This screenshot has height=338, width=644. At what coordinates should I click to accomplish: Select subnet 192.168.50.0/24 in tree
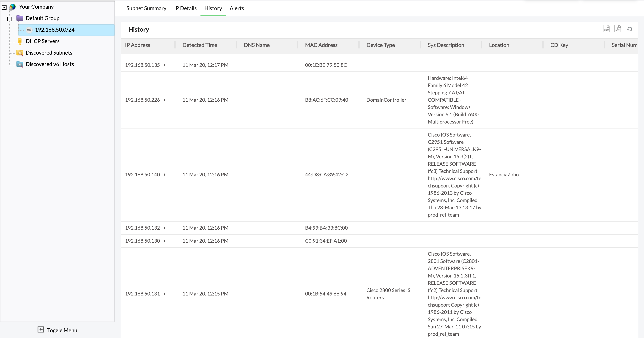(54, 30)
